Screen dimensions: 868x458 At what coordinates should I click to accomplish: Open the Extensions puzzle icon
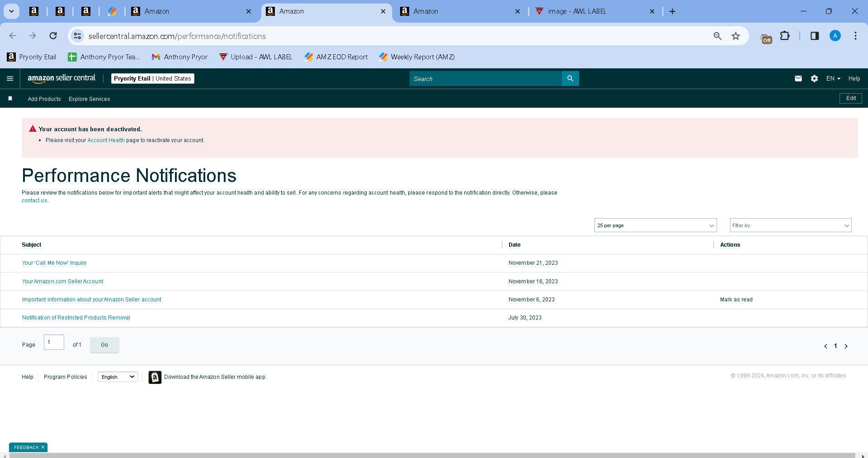(x=785, y=36)
